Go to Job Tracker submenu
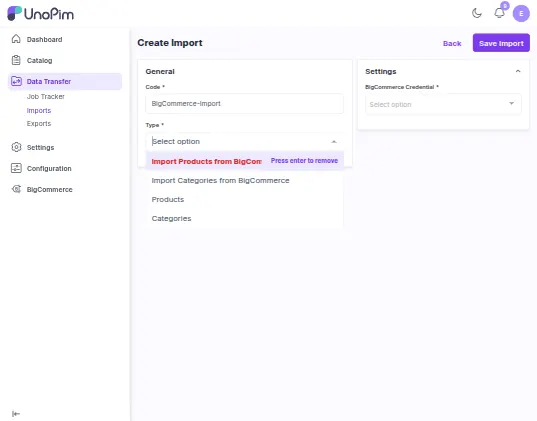The width and height of the screenshot is (537, 421). point(46,97)
